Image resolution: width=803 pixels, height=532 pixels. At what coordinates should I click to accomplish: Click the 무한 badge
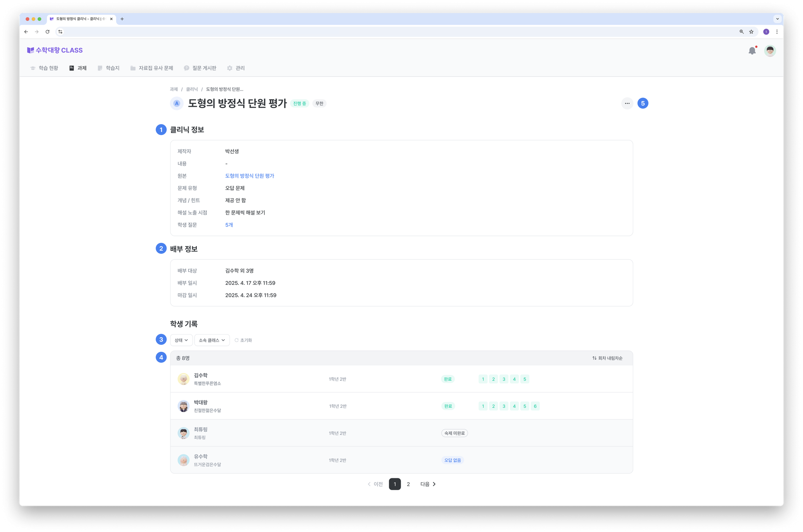[x=319, y=103]
